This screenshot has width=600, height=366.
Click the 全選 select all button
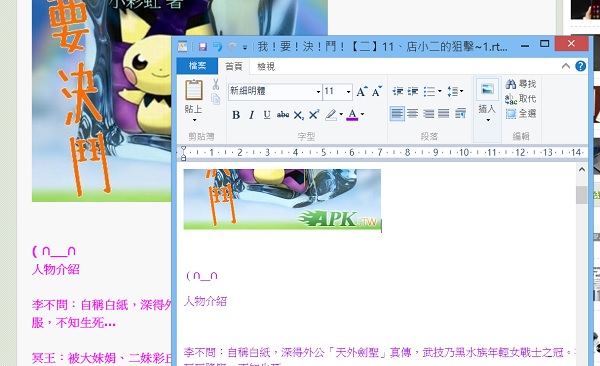(x=520, y=113)
